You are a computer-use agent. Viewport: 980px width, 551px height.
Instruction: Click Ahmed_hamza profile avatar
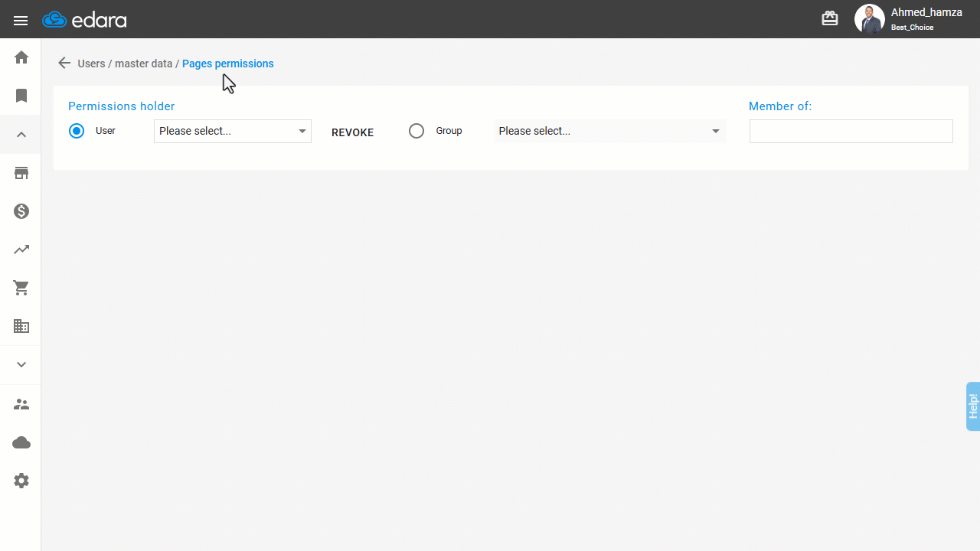click(x=870, y=19)
